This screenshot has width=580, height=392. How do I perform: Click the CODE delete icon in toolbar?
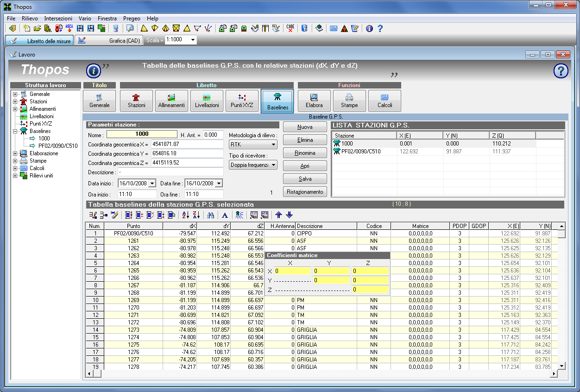[x=290, y=28]
